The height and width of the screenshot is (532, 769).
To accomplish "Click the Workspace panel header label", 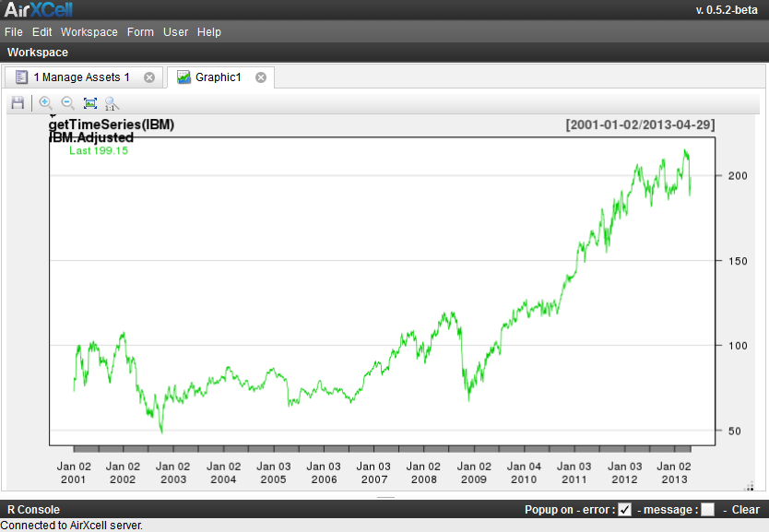I will 38,53.
